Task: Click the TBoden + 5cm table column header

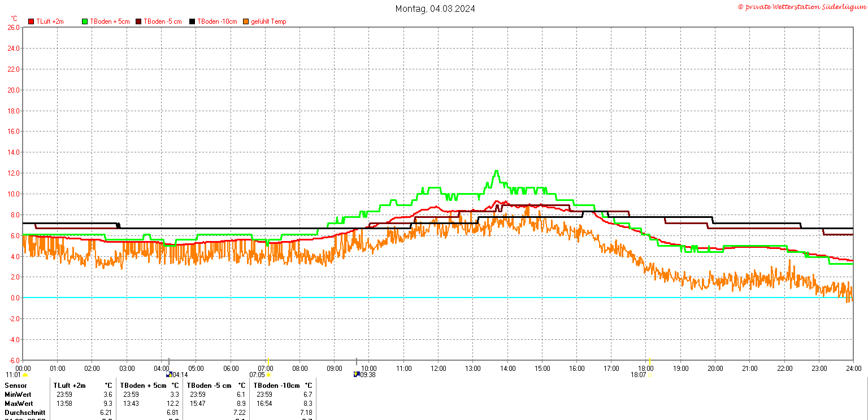Action: 144,386
